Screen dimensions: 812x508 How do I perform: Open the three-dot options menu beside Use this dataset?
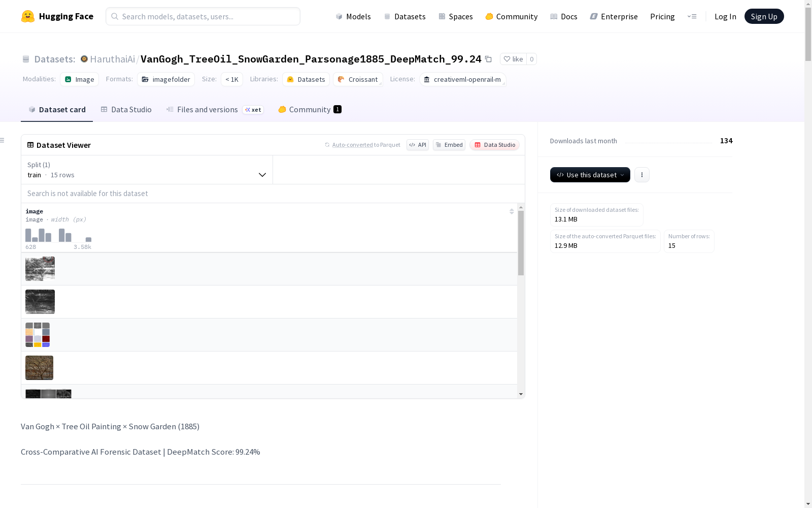tap(642, 175)
